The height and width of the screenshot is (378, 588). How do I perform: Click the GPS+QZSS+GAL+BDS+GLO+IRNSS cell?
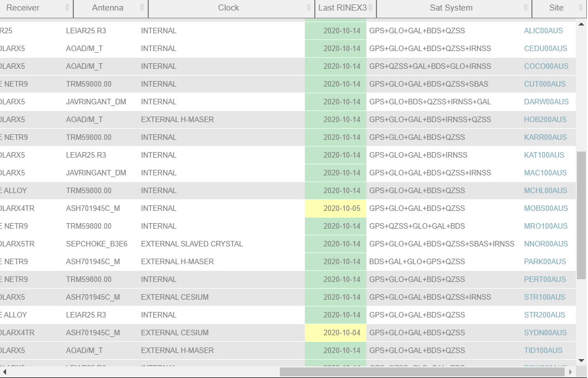pos(430,66)
